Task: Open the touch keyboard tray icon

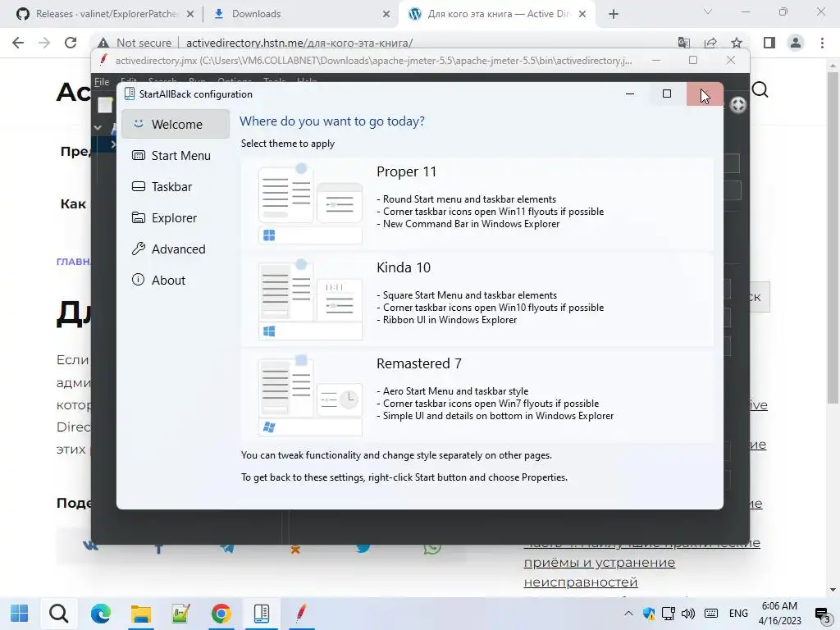Action: click(711, 614)
